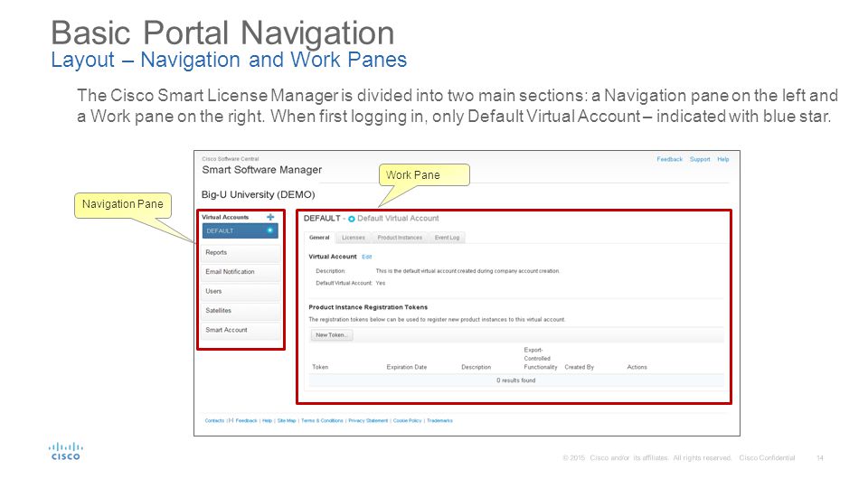Click the Description column header in the tokens table

476,367
